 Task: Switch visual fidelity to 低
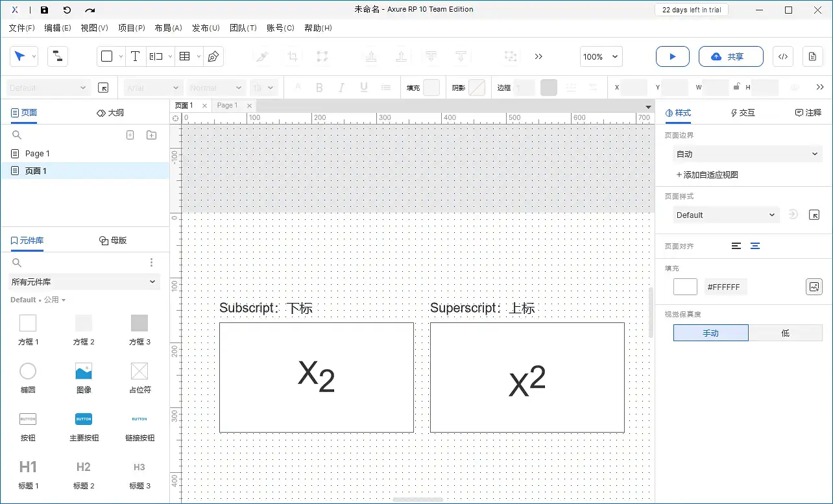coord(785,332)
